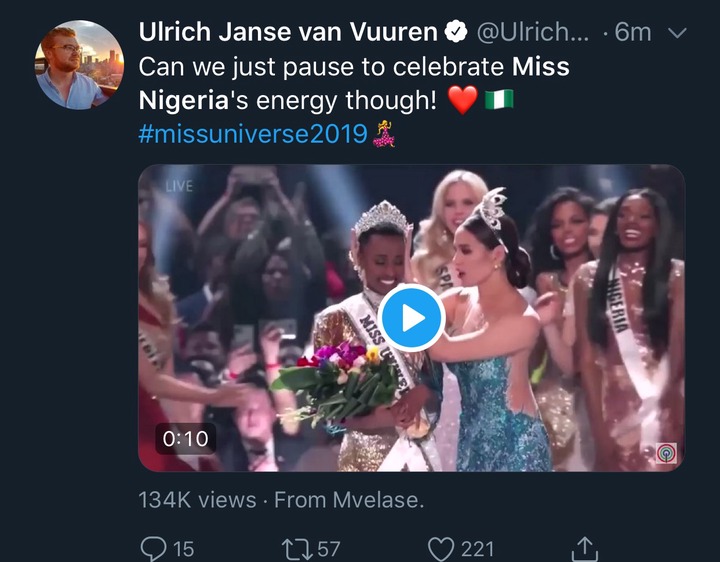This screenshot has height=562, width=720.
Task: Open Ulrich Janse van Vuuren profile name
Action: click(288, 33)
